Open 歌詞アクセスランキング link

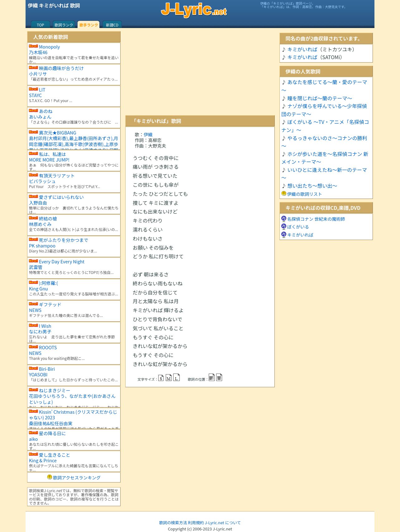point(77,478)
